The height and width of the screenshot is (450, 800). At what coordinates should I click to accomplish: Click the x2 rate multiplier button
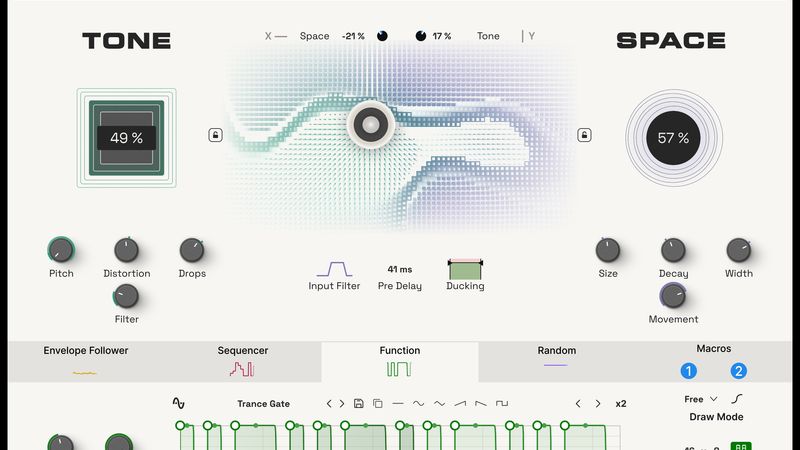(x=621, y=404)
